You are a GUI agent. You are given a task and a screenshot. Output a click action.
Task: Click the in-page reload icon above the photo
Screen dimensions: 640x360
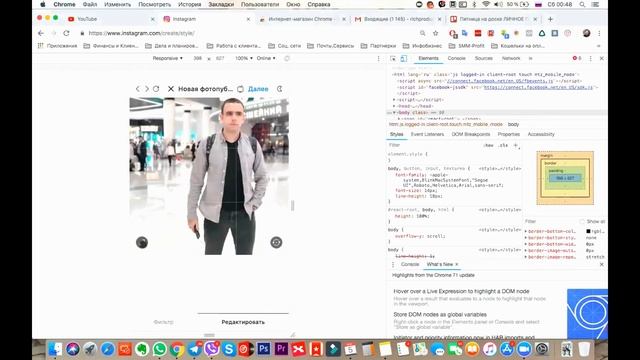pyautogui.click(x=156, y=89)
